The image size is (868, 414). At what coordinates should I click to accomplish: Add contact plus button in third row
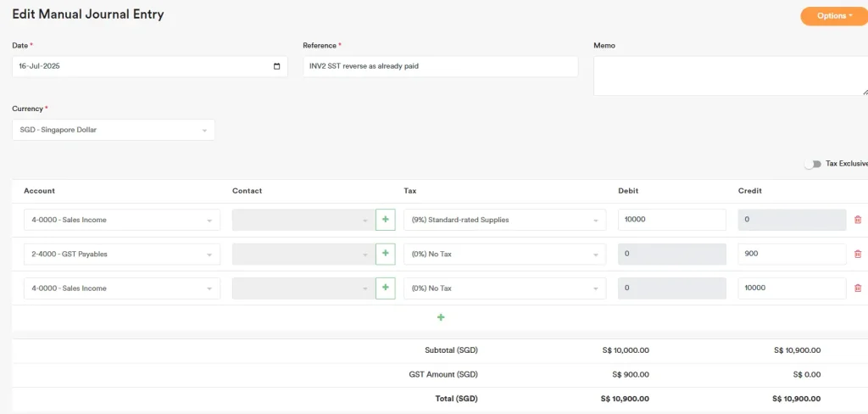386,288
